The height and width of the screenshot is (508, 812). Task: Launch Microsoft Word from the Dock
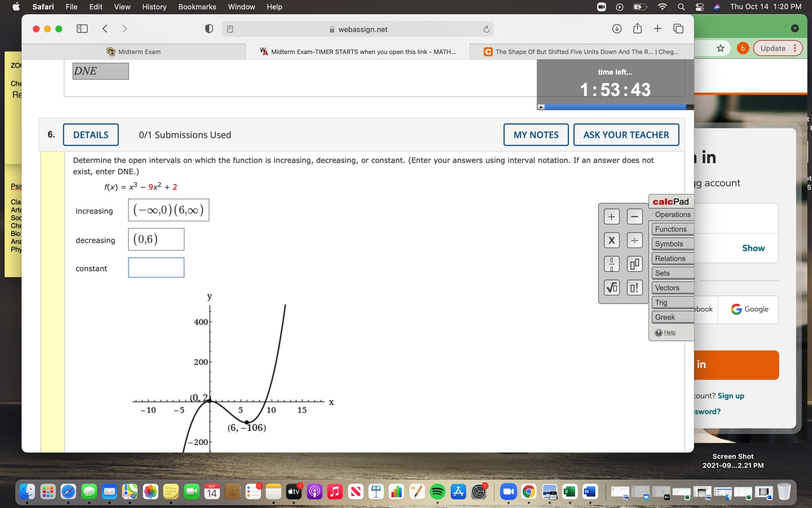point(590,492)
